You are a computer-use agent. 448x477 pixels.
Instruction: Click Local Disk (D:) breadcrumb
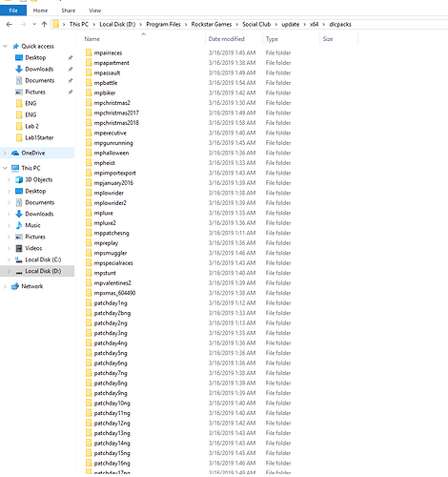[x=117, y=24]
